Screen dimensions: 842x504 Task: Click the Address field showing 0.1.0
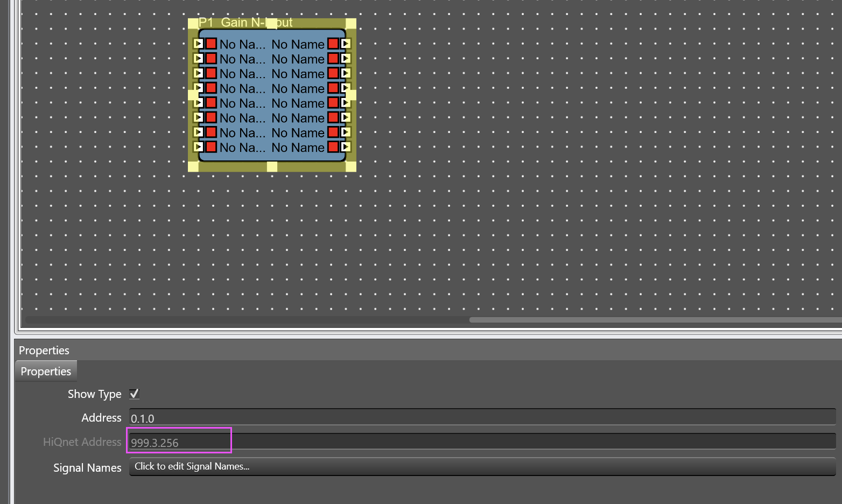(482, 418)
